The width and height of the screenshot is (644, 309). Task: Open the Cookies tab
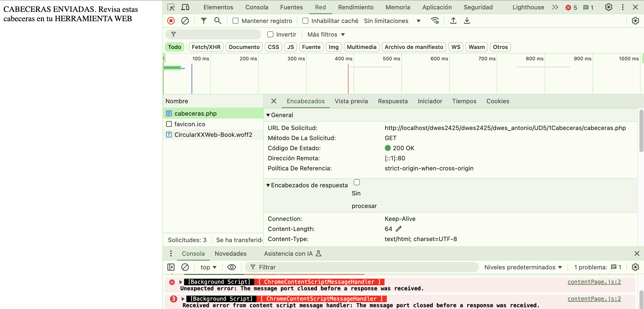point(498,101)
